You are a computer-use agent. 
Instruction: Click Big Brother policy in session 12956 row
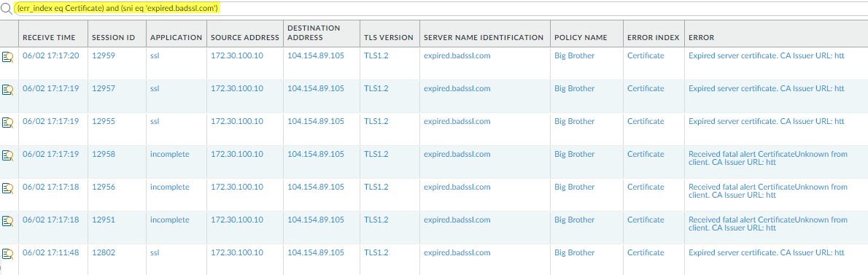click(575, 187)
